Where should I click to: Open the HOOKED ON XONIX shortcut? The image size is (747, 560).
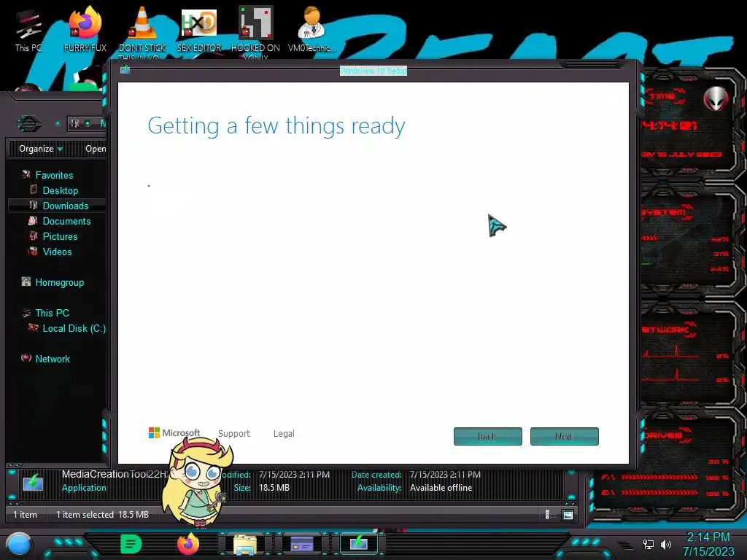[x=255, y=31]
